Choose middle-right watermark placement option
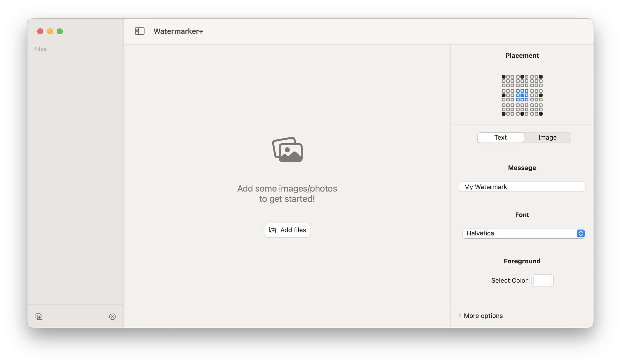621x364 pixels. pyautogui.click(x=536, y=95)
